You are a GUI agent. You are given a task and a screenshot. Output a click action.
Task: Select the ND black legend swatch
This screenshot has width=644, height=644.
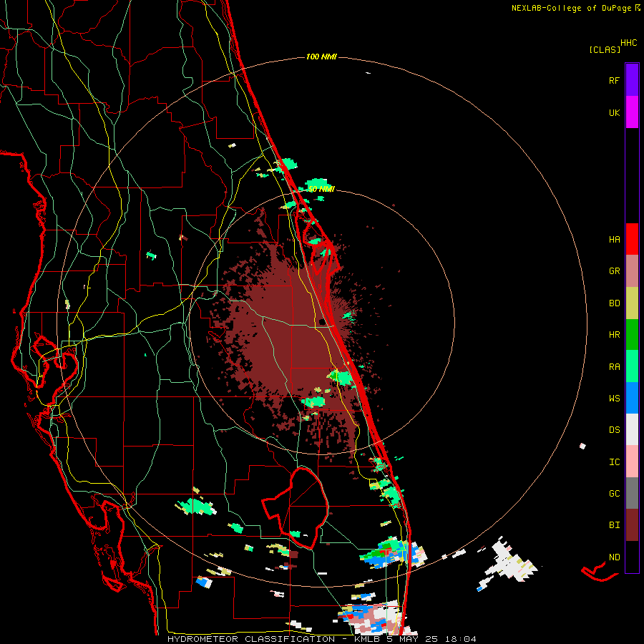(x=632, y=557)
